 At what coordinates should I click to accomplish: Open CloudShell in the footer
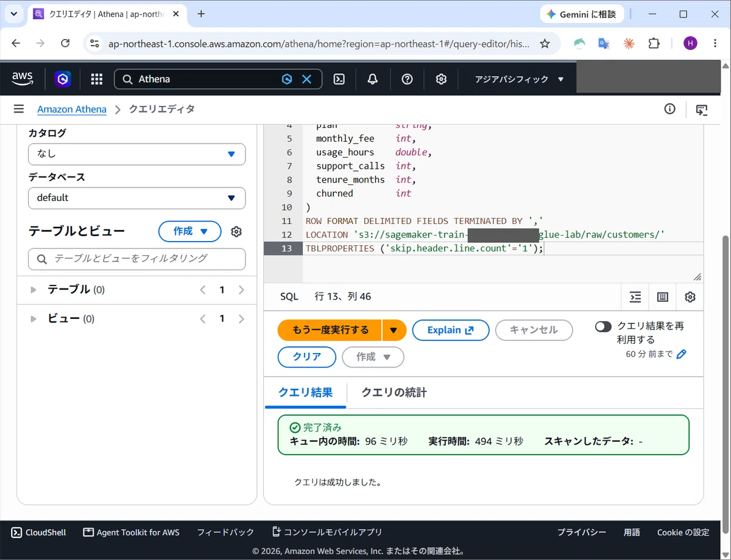pos(39,533)
